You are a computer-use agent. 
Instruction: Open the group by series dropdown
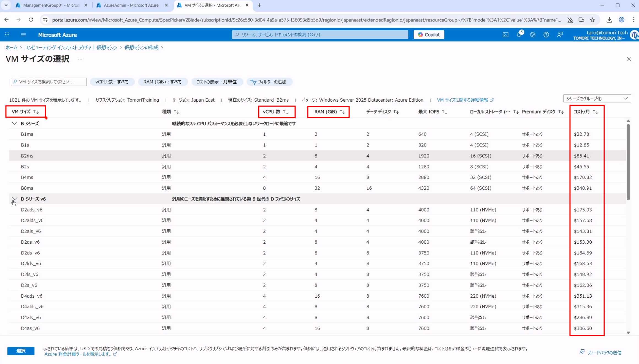597,98
